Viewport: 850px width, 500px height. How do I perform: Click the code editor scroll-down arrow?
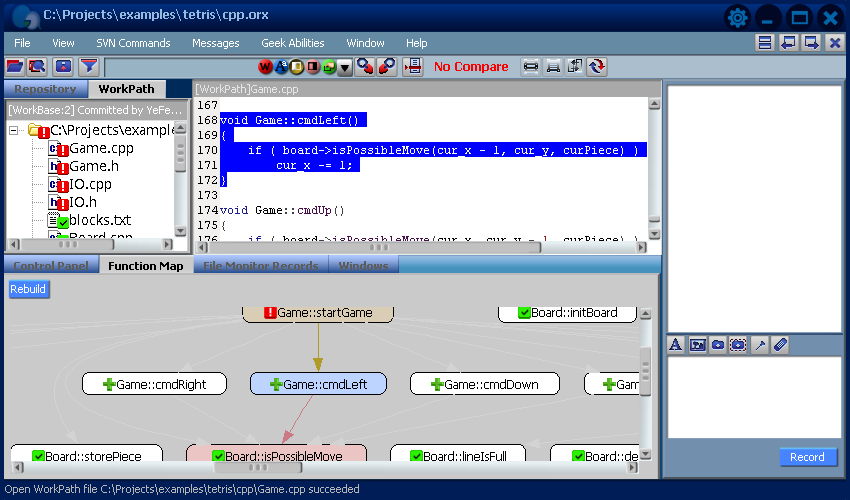coord(654,234)
